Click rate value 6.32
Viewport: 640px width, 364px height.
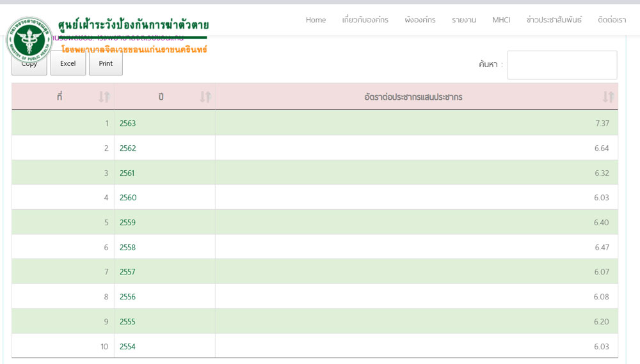coord(602,173)
